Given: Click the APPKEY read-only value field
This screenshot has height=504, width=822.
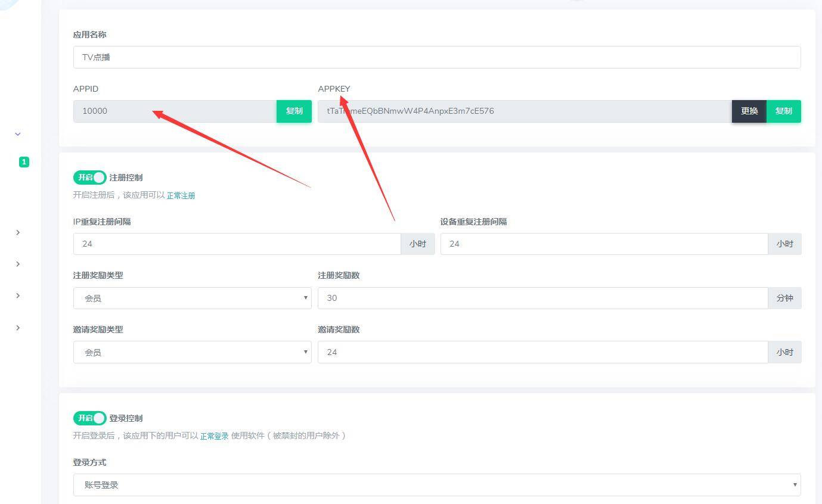Looking at the screenshot, I should 525,111.
